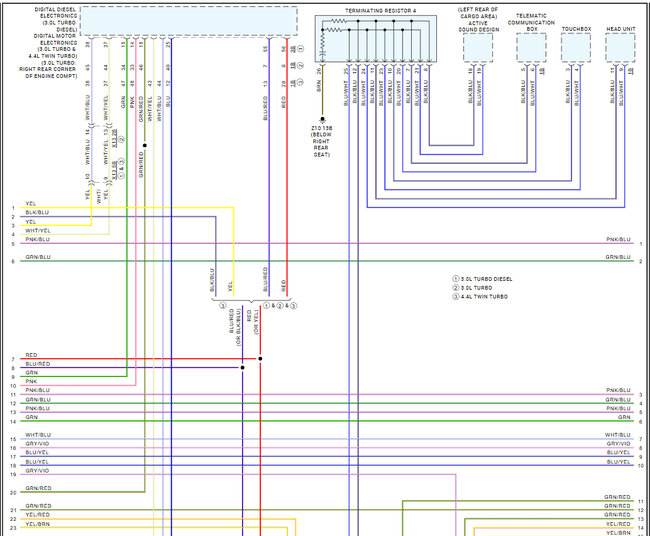This screenshot has width=650, height=536.
Task: Click the DIGITAL DIESEL ELECTRONICS label
Action: [x=58, y=19]
